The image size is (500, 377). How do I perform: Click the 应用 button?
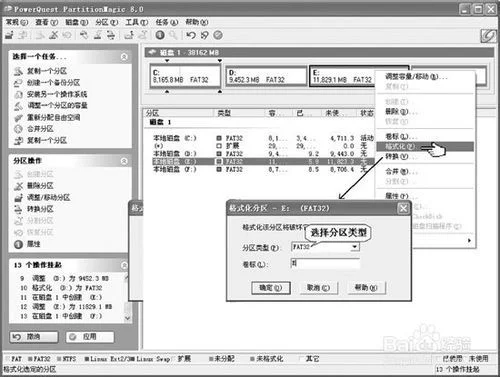90,337
